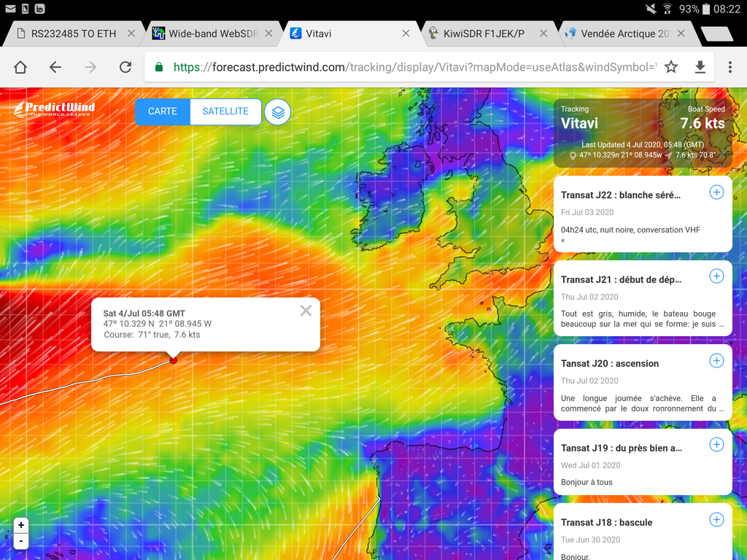Open the Transat J18 : bascule title
Image resolution: width=747 pixels, height=560 pixels.
tap(606, 522)
